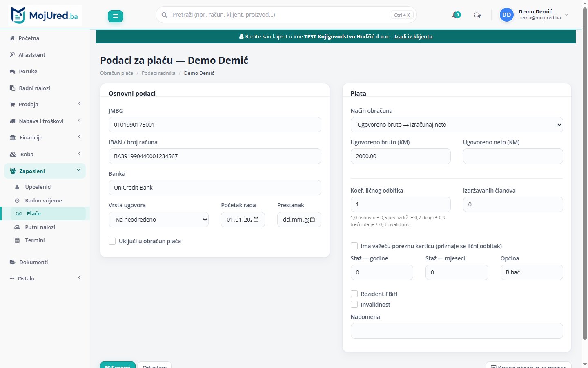The height and width of the screenshot is (368, 588).
Task: Click the Poruke speech bubble icon
Action: pyautogui.click(x=12, y=71)
